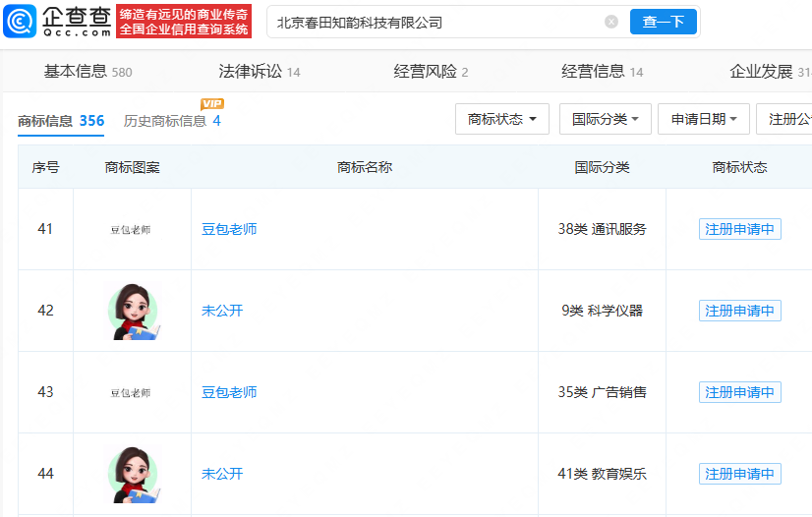The image size is (812, 517).
Task: Click 注册申请中 status tag in row 44
Action: pos(739,474)
